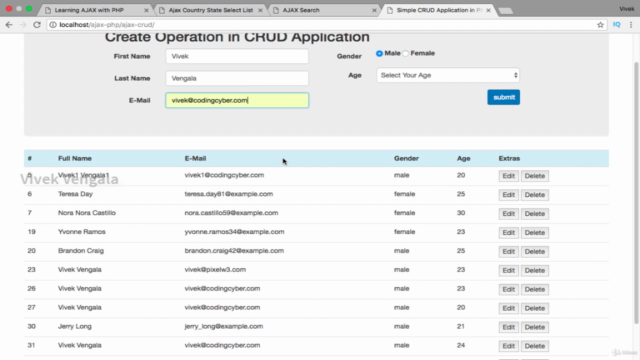Edit the Teresa Day row
The image size is (640, 360).
tap(509, 195)
